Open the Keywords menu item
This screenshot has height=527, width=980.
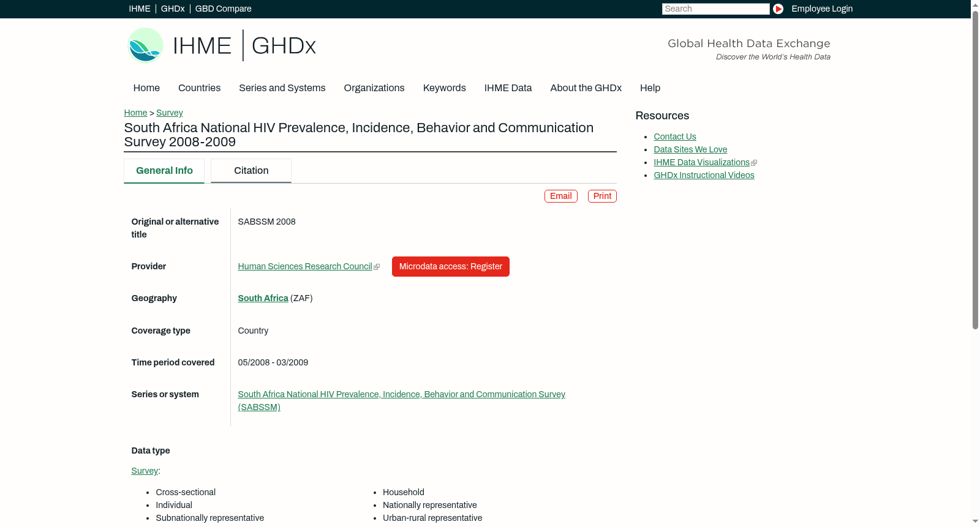tap(445, 88)
